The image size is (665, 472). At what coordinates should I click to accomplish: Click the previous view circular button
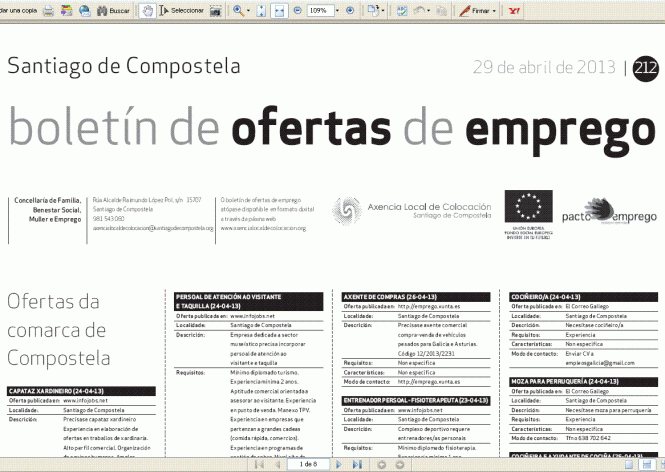tap(381, 464)
